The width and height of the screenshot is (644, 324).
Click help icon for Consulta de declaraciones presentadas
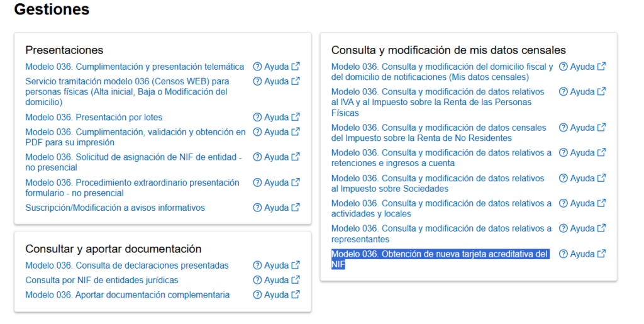pos(257,265)
